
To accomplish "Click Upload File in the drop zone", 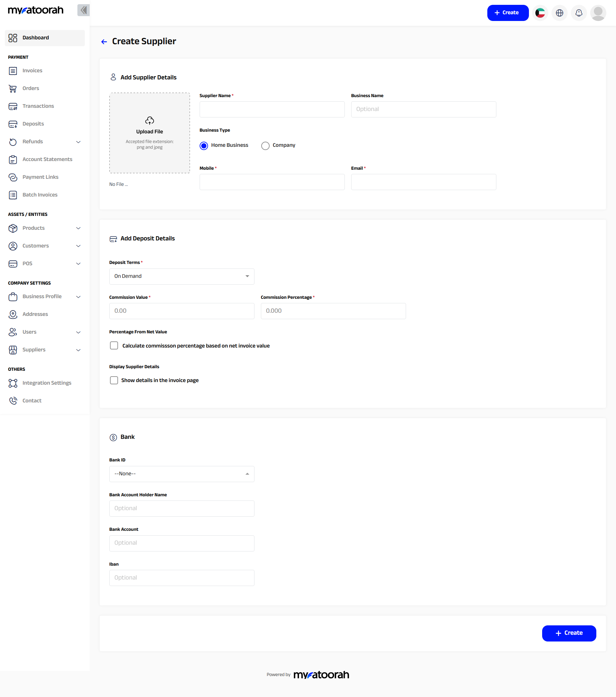I will coord(149,132).
